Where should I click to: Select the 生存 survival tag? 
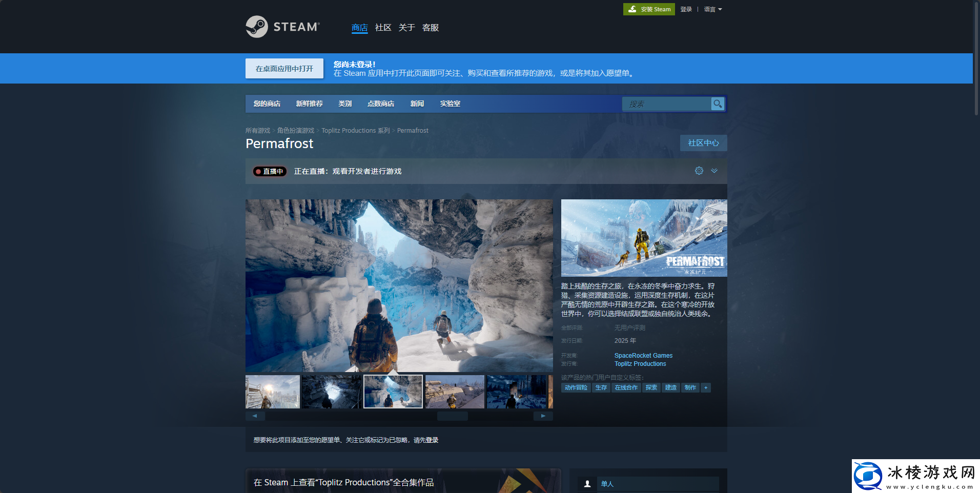coord(601,387)
